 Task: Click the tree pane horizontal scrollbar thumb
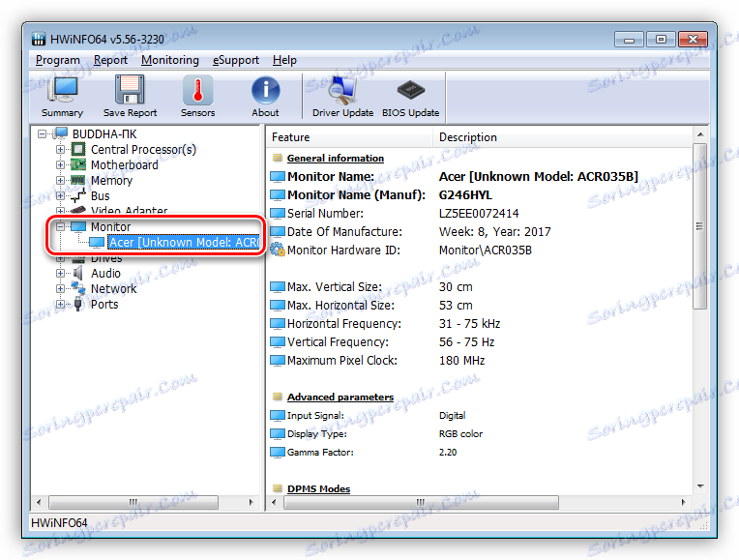pos(133,503)
